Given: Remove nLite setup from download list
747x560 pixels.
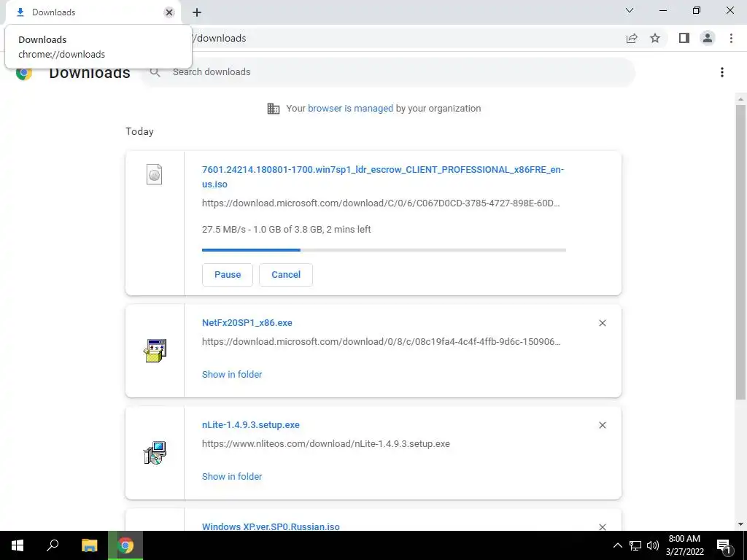Looking at the screenshot, I should [602, 425].
